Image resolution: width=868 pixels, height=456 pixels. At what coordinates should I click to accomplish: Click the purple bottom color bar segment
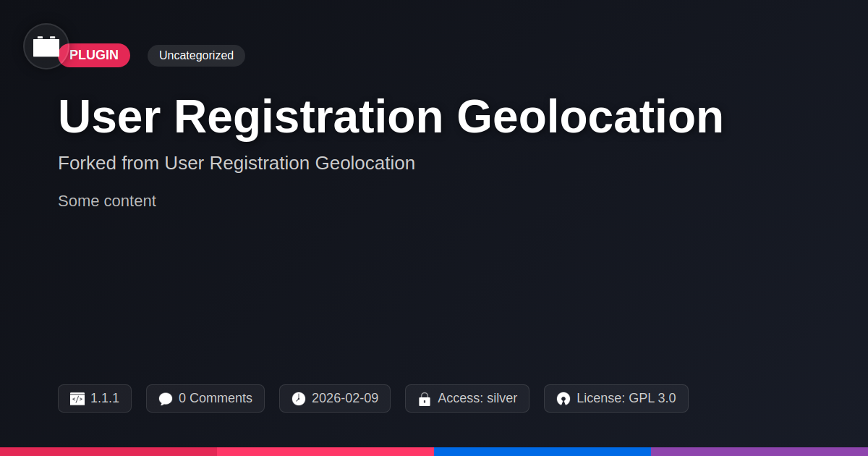[x=759, y=451]
